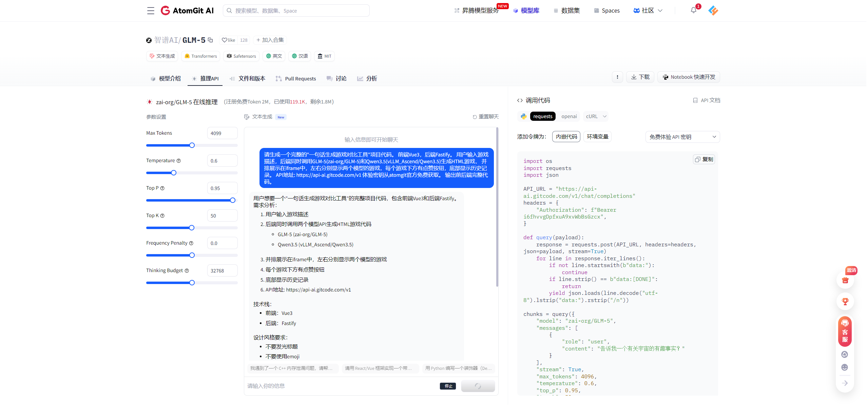Expand the cURL language dropdown
This screenshot has width=868, height=417.
coord(596,116)
